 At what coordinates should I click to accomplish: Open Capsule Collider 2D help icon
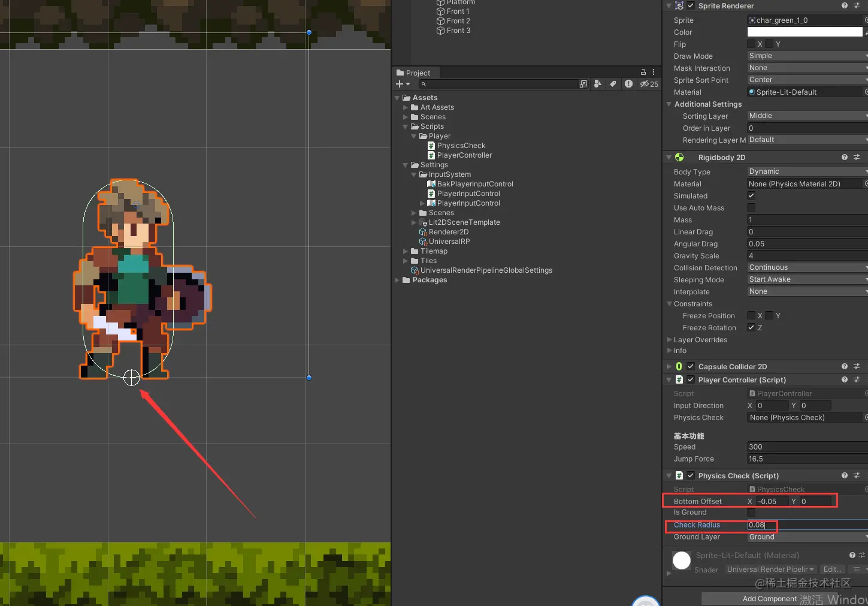[x=845, y=367]
